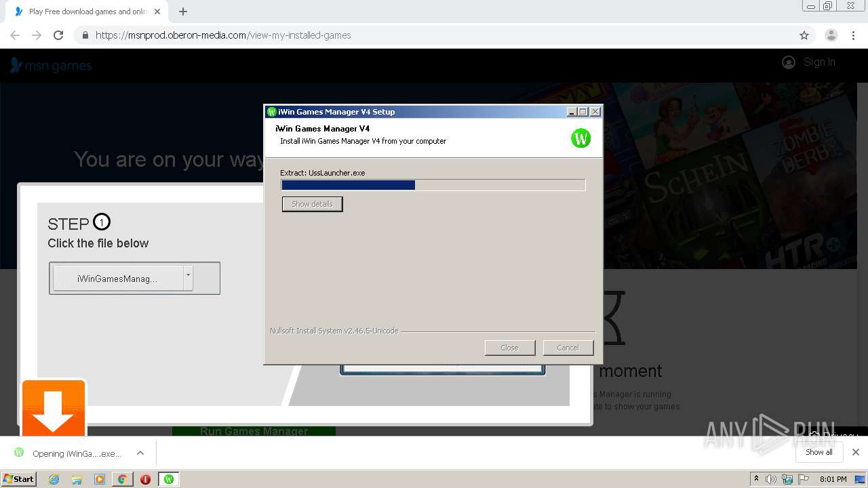Viewport: 868px width, 488px height.
Task: Open Chrome's three-dot menu
Action: pyautogui.click(x=853, y=35)
